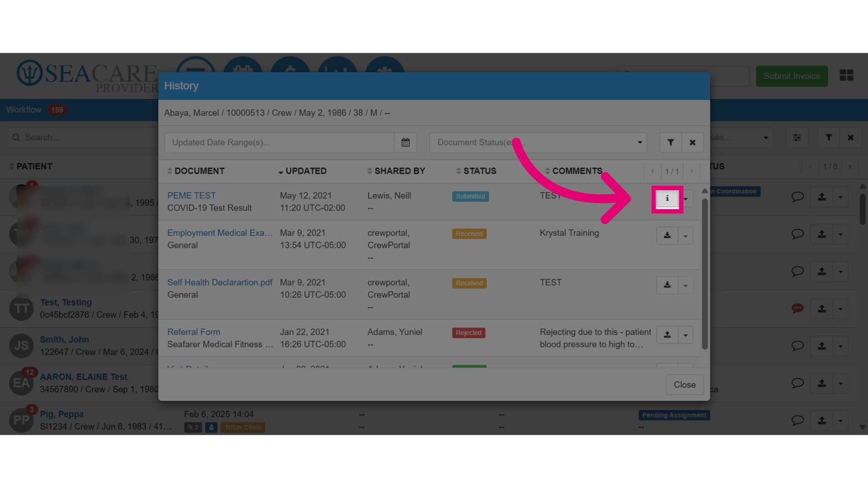
Task: Open Self Health Declarartion.pdf link
Action: 220,282
